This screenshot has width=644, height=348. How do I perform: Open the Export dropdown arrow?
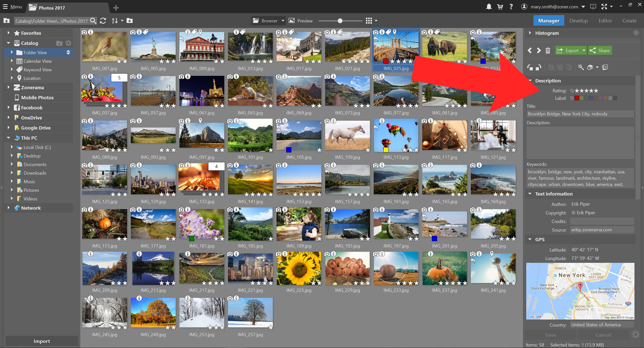tap(584, 50)
